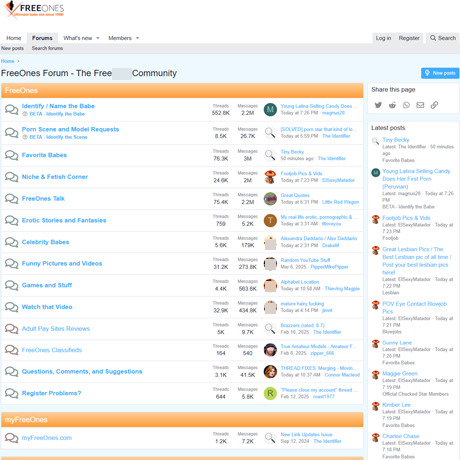Open FreeOnes Talk forum
Screen dimensions: 460x460
point(43,198)
